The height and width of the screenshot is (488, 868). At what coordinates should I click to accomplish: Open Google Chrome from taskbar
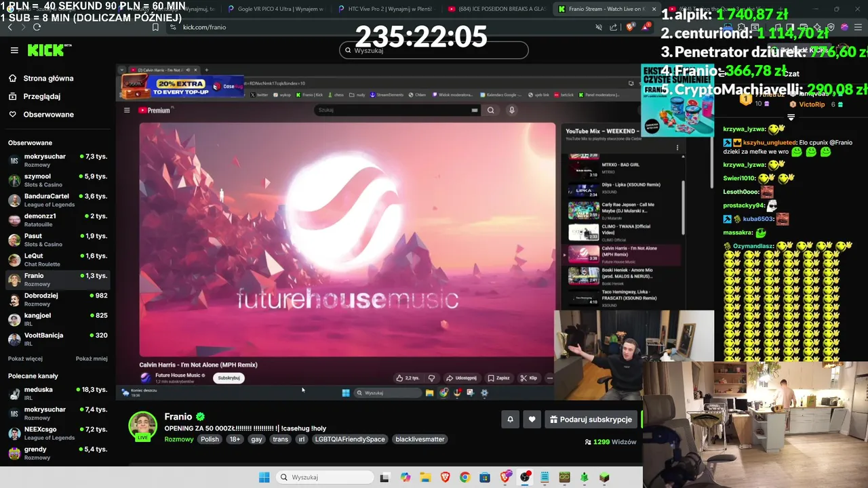click(465, 477)
